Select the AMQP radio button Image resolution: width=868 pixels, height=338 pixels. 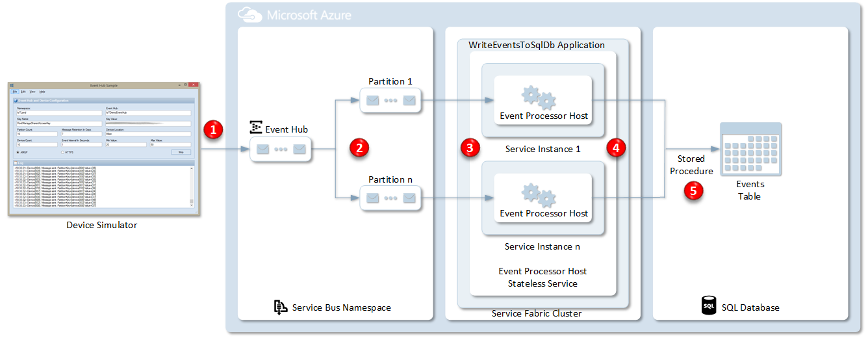[18, 152]
